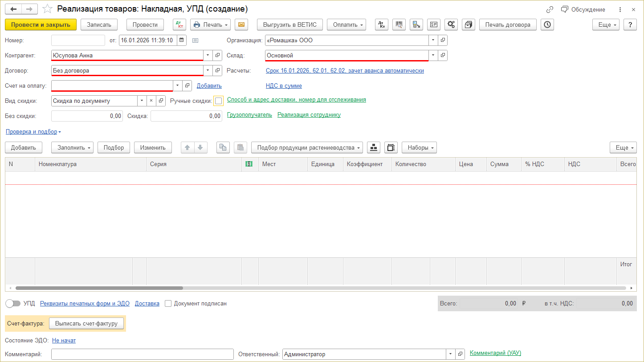Click the barcode search icon
This screenshot has width=644, height=362.
pos(399,25)
